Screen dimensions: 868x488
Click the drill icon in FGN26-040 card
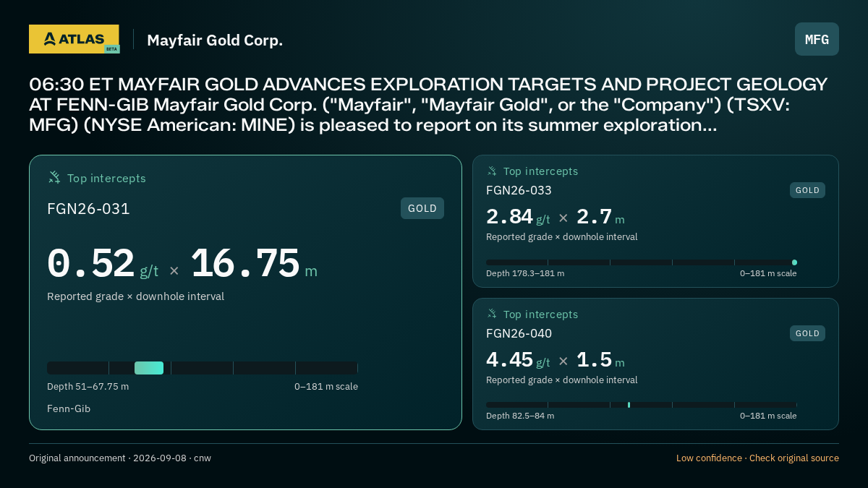pyautogui.click(x=492, y=314)
